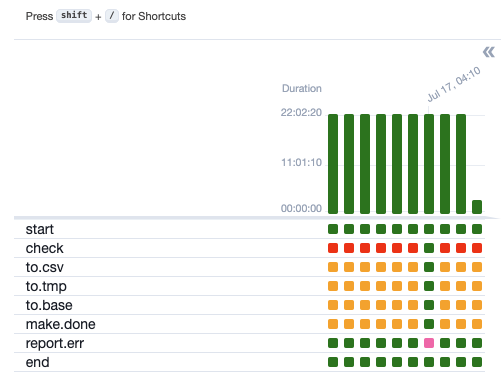Open the green square in the to.tmp row
501x379 pixels.
click(x=429, y=286)
